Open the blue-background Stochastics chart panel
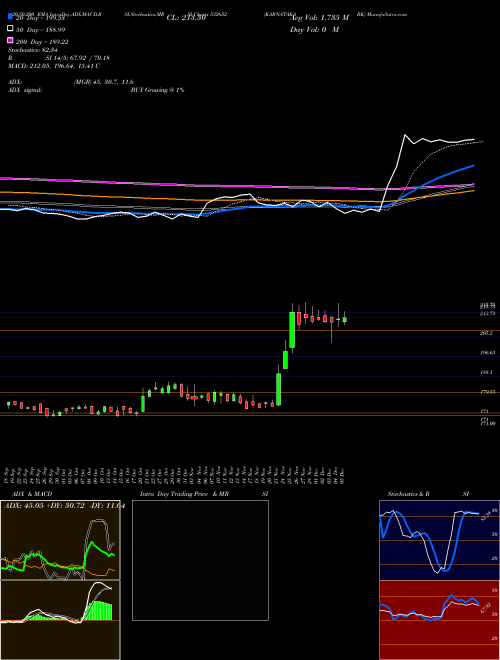Image resolution: width=500 pixels, height=660 pixels. pos(439,540)
